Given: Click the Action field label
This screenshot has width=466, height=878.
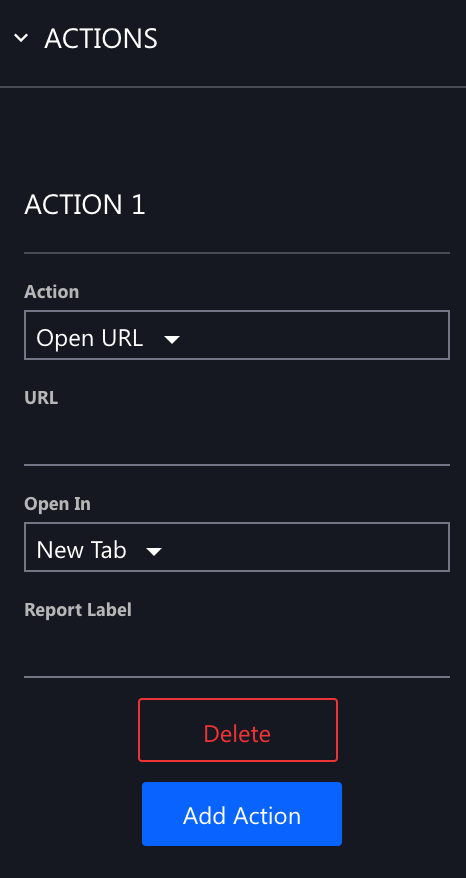Looking at the screenshot, I should [52, 292].
